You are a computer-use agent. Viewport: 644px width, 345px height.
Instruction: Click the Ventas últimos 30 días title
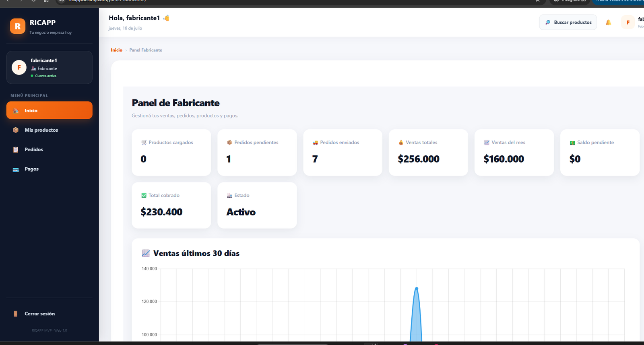click(x=196, y=253)
